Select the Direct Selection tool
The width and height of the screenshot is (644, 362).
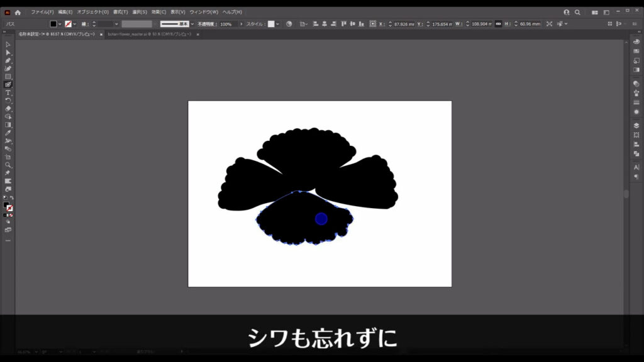(x=8, y=53)
